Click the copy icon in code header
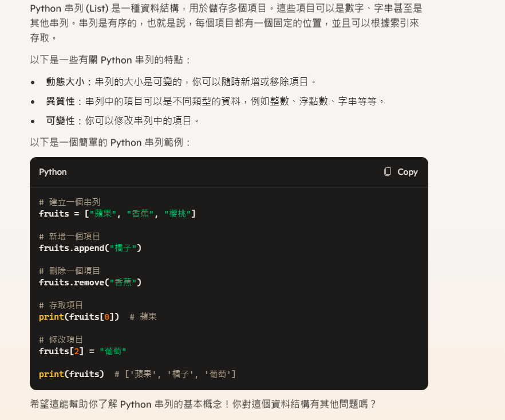Screen dimensions: 505x420 388,172
